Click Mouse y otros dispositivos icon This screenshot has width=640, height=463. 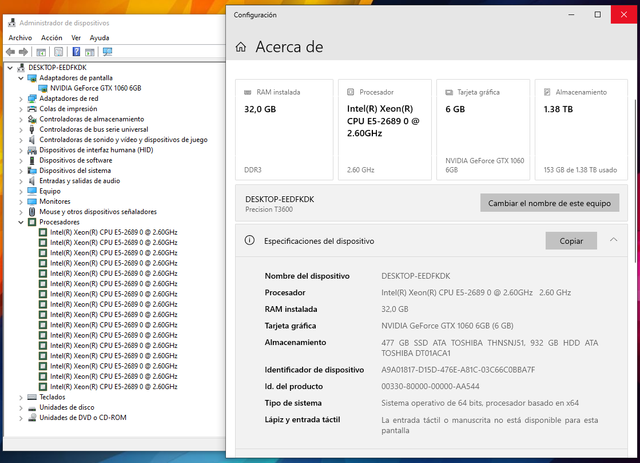pyautogui.click(x=32, y=211)
